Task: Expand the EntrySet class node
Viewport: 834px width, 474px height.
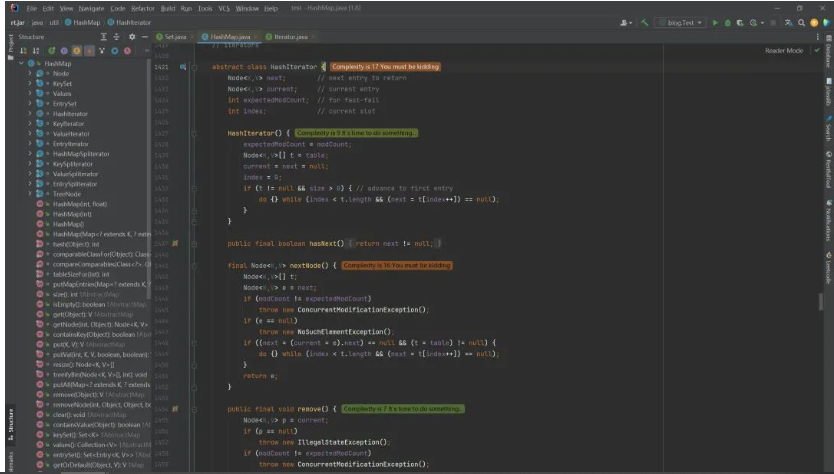Action: (30, 104)
